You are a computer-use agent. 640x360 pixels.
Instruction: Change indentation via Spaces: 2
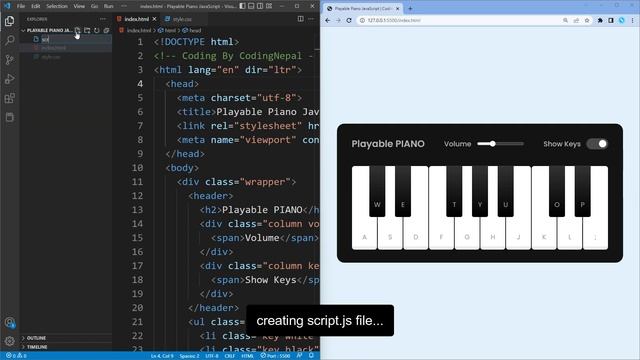190,356
